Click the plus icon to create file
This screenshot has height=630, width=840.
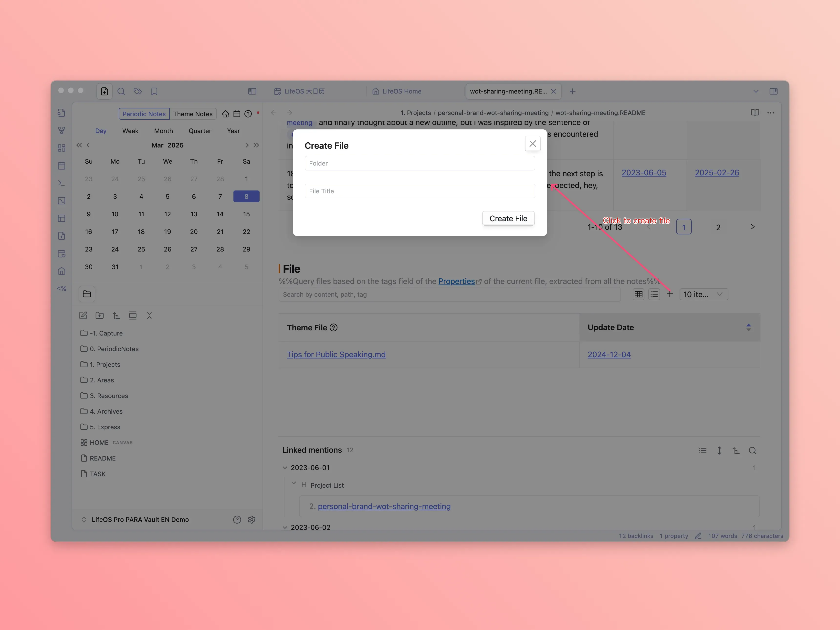click(670, 294)
